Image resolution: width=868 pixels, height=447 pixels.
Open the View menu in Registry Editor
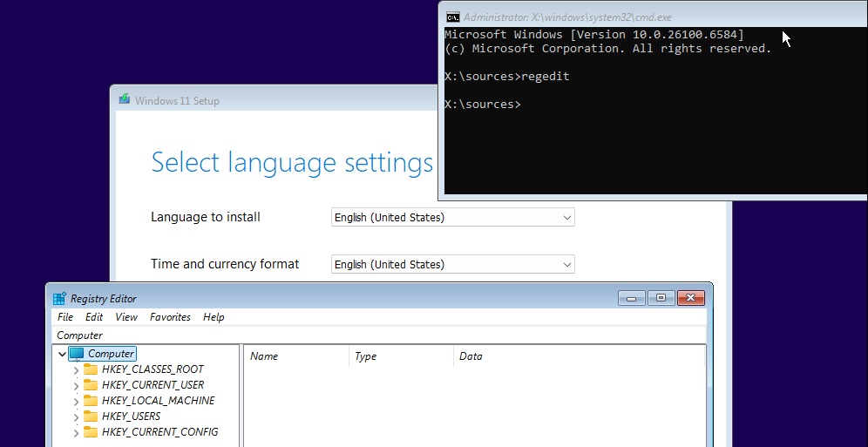[126, 317]
